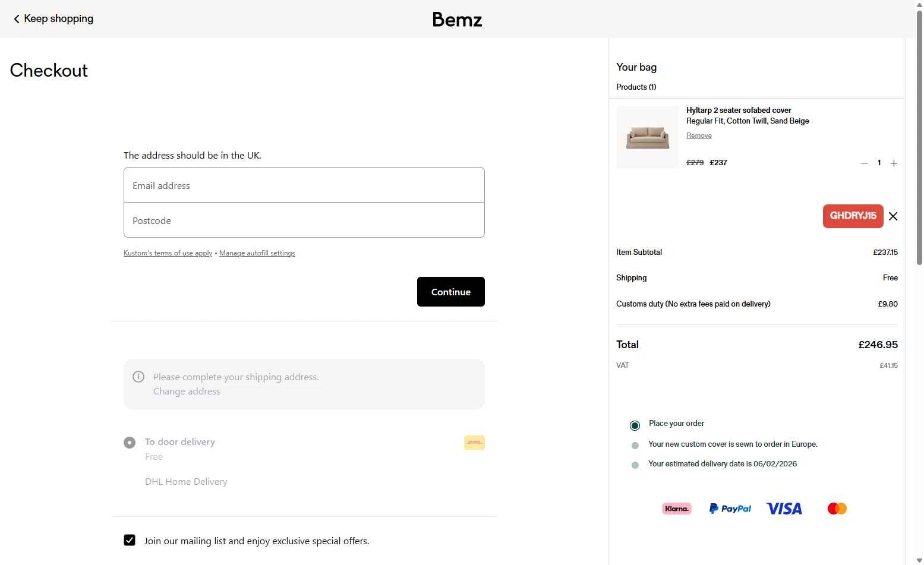This screenshot has height=565, width=924.
Task: Click the DHL logo badge
Action: tap(474, 443)
